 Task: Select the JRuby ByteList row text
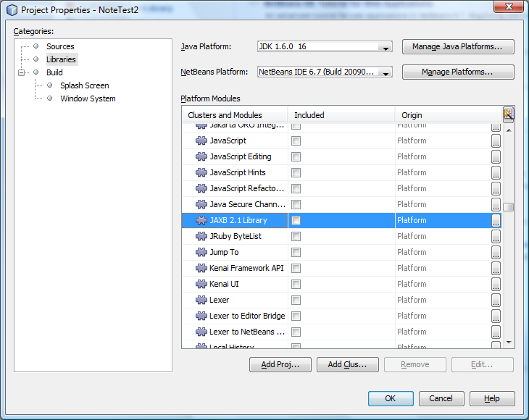coord(235,236)
